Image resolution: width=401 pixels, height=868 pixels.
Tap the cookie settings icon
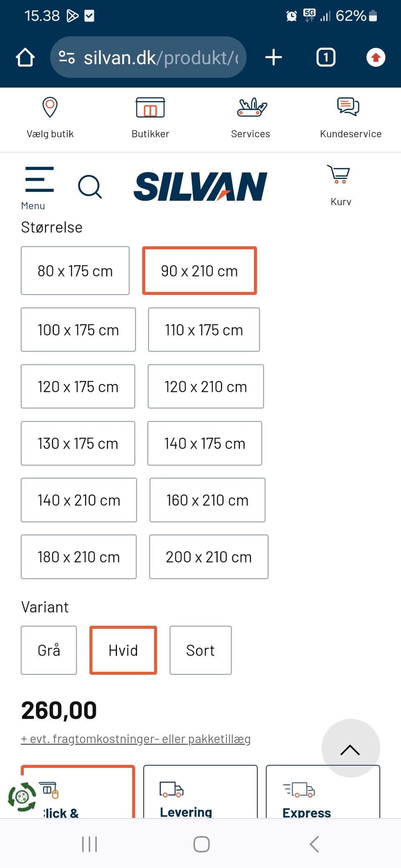pos(22,797)
